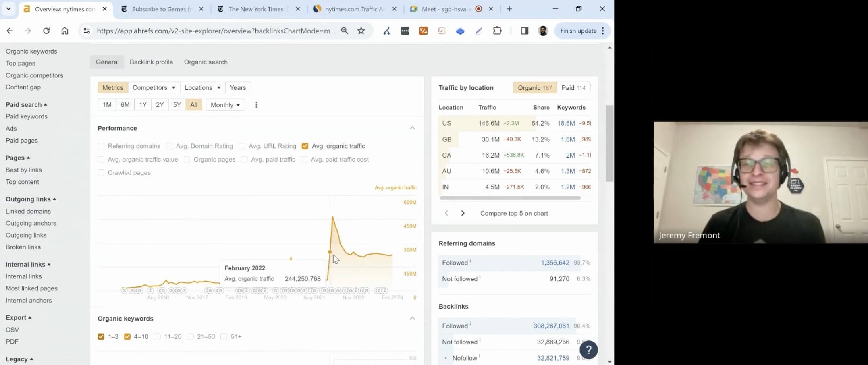Reload the page with the refresh icon
The height and width of the screenshot is (365, 868).
click(x=46, y=31)
